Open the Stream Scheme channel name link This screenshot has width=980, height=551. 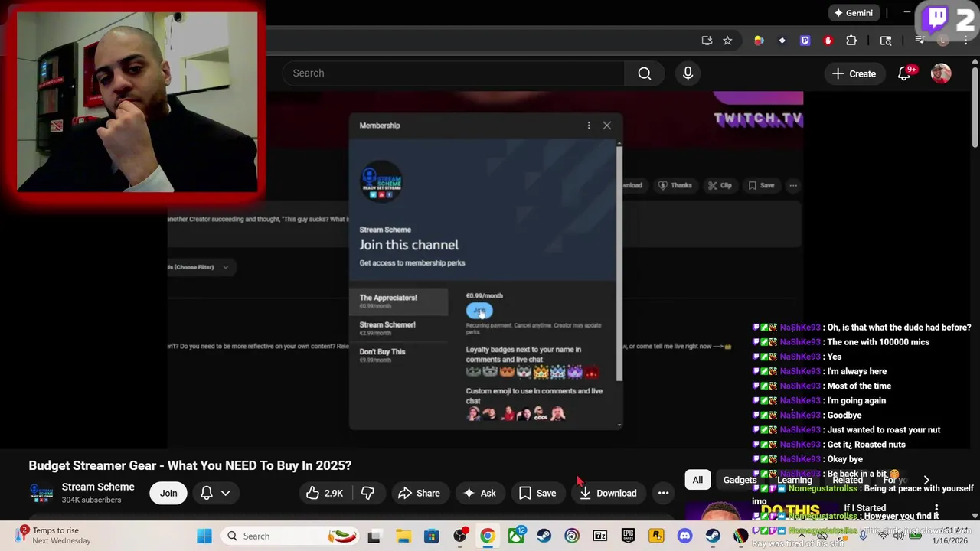tap(98, 487)
